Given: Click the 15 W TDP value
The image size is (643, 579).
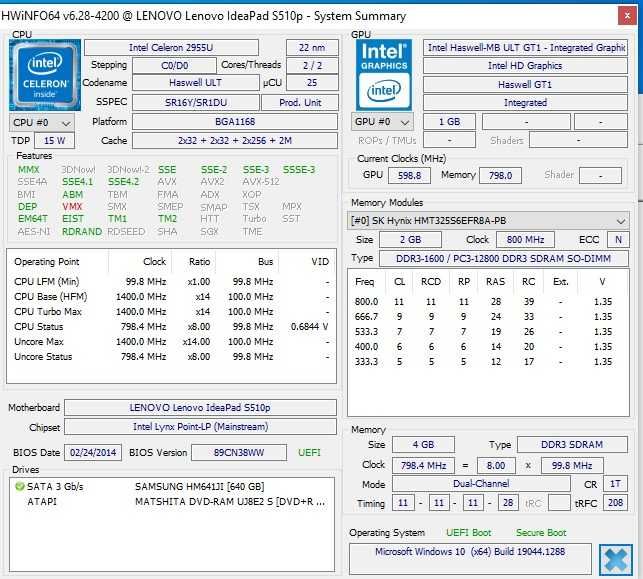Looking at the screenshot, I should 55,141.
